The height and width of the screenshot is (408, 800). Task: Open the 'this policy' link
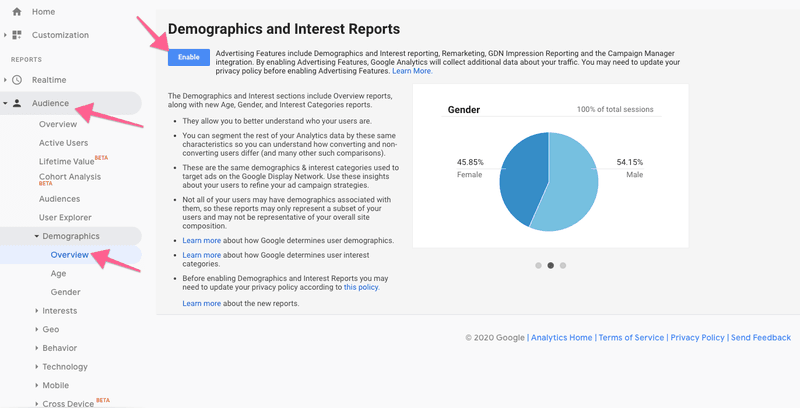[x=362, y=287]
